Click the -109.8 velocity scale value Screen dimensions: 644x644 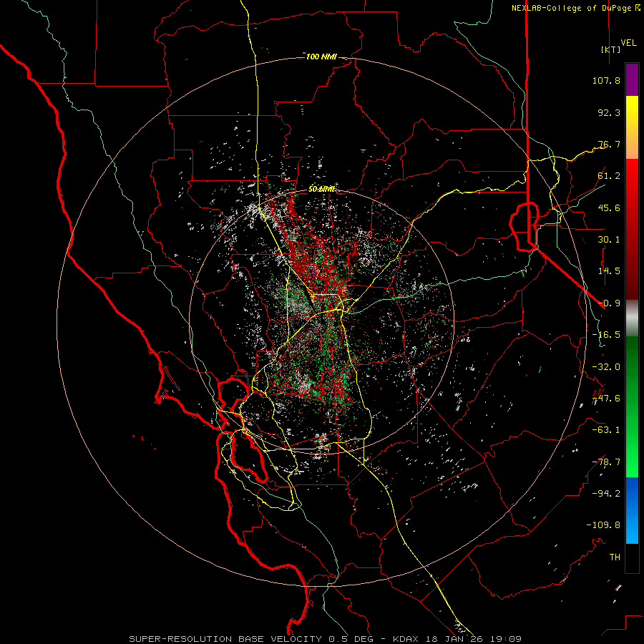point(603,525)
